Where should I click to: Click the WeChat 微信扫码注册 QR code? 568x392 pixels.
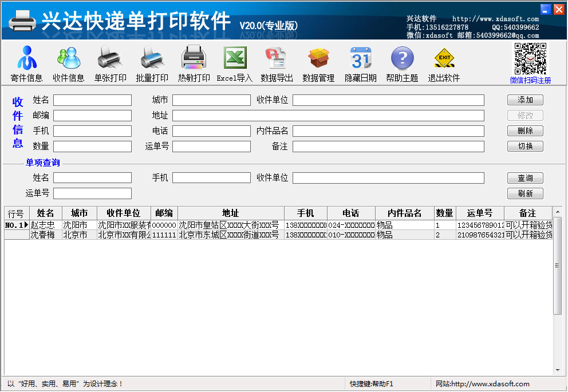[x=530, y=60]
